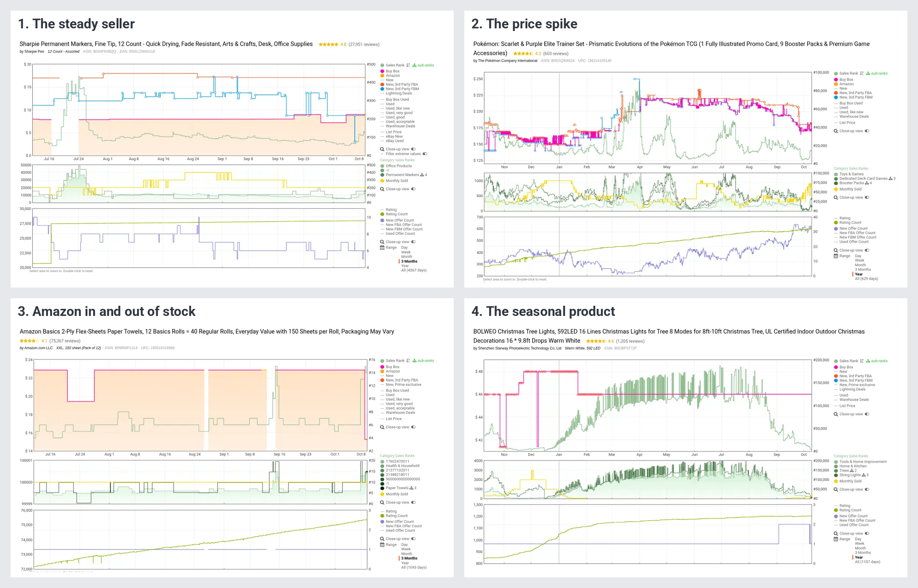This screenshot has width=918, height=588.
Task: Open the (27,951 reviews) link
Action: click(x=364, y=44)
